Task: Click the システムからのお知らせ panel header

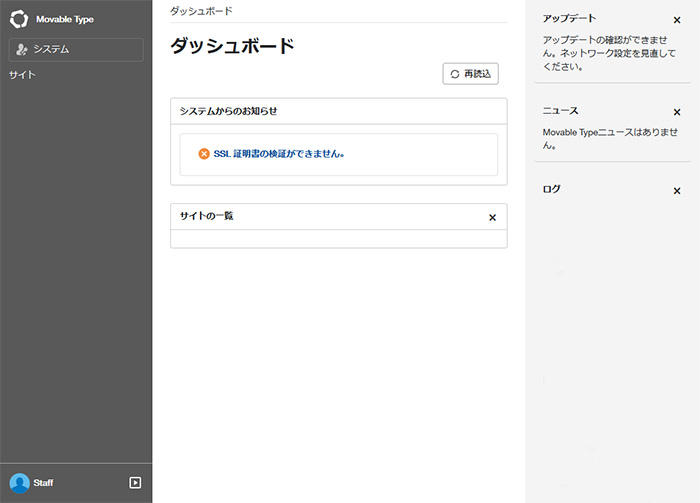Action: coord(339,111)
